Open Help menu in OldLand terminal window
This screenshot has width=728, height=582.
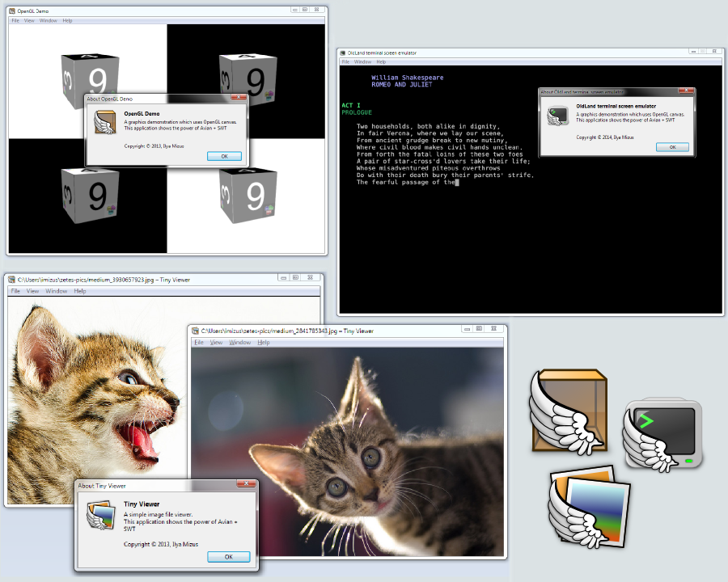click(381, 61)
